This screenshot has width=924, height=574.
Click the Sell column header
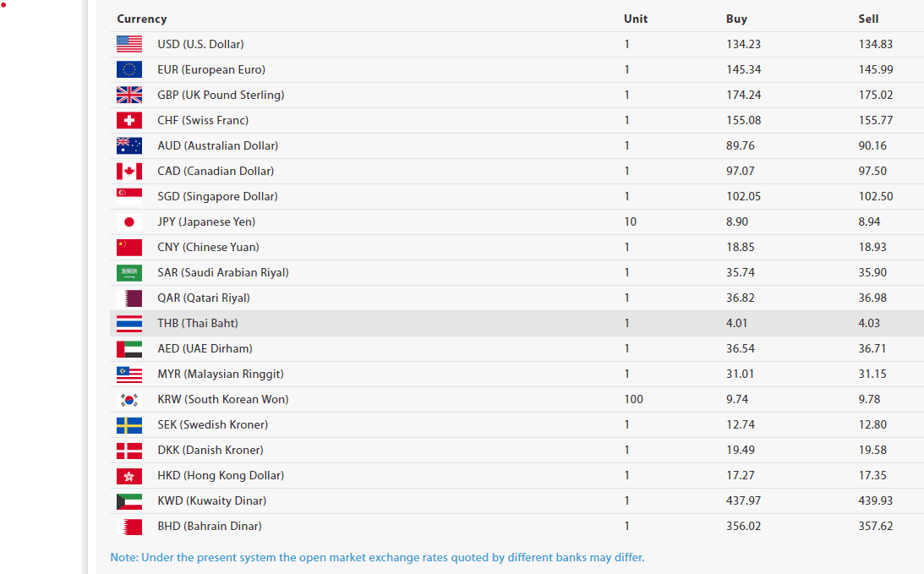(868, 19)
